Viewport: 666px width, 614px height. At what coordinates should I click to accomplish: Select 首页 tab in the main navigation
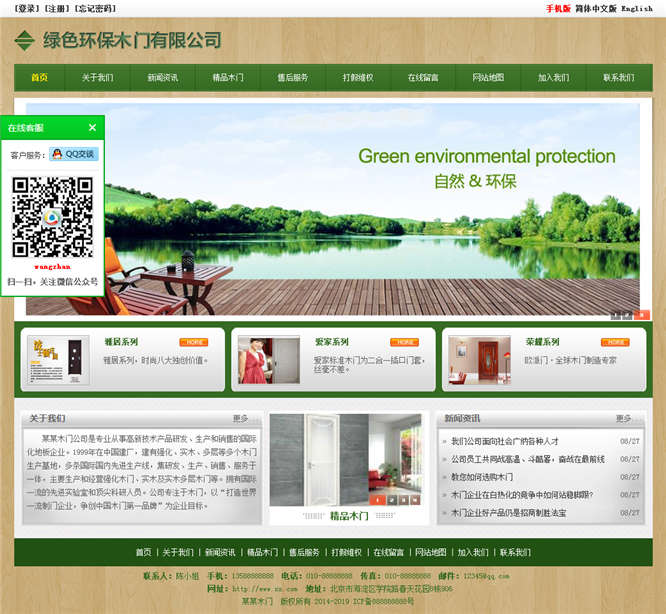click(x=39, y=78)
